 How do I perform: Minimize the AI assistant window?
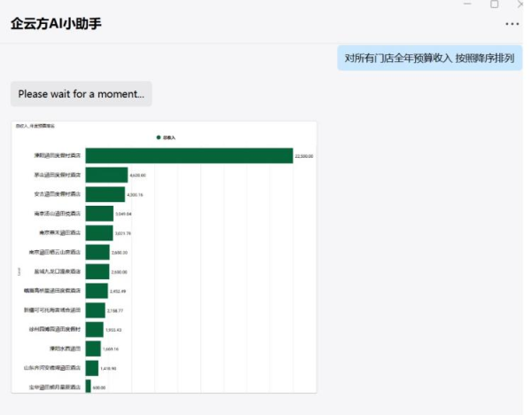[x=467, y=4]
